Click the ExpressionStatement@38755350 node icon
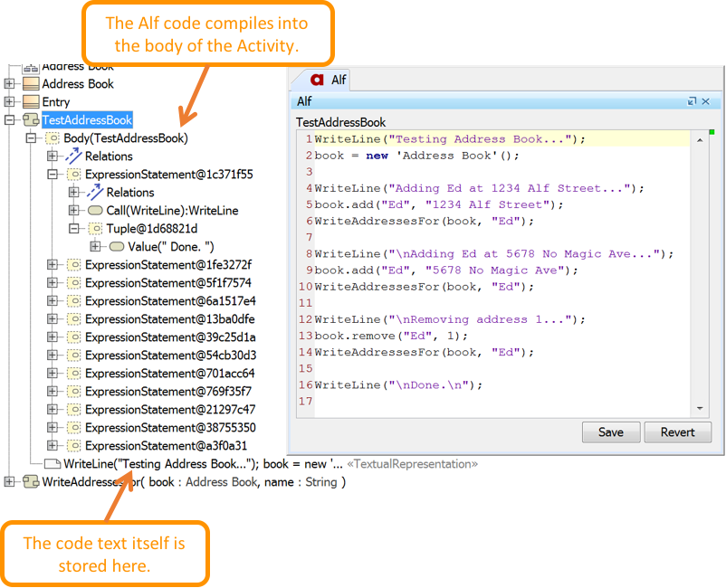The height and width of the screenshot is (588, 726). [x=73, y=428]
